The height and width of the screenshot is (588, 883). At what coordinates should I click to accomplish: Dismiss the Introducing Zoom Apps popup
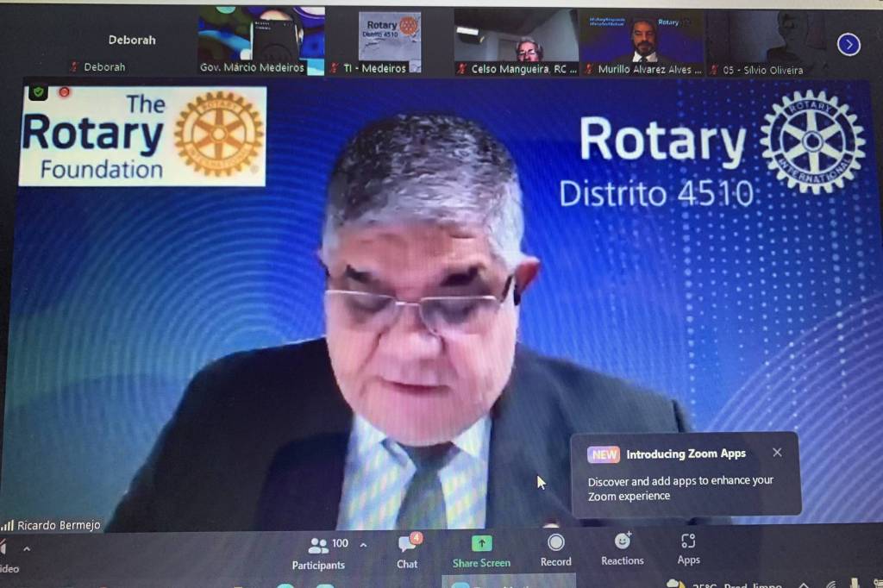tap(777, 453)
